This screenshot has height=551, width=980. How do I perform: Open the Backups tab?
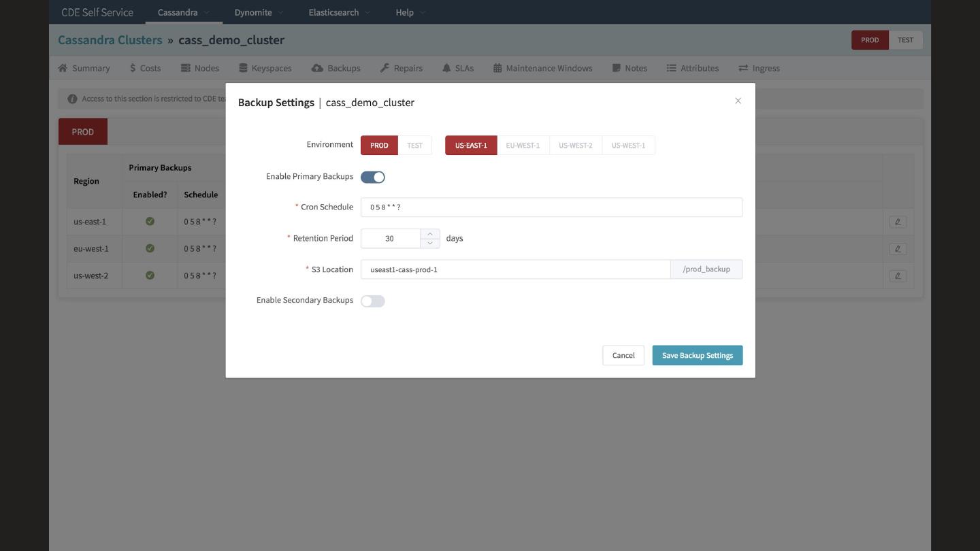point(336,68)
